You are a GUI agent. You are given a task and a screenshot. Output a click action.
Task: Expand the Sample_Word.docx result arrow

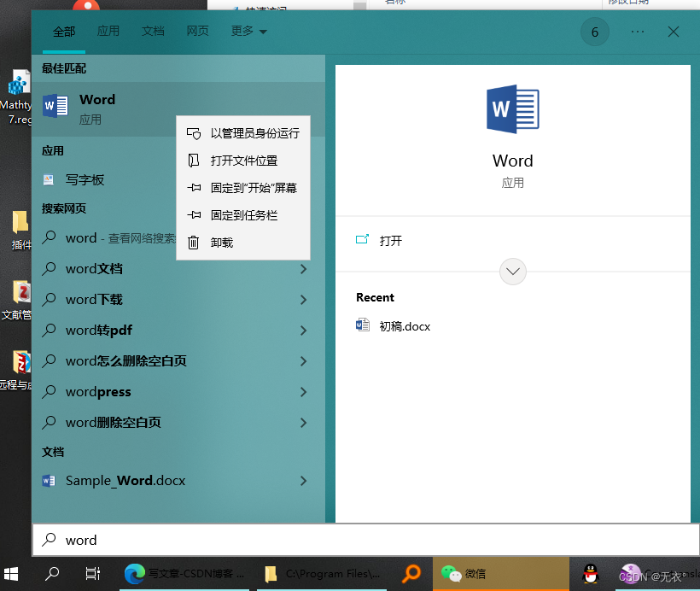click(x=304, y=481)
